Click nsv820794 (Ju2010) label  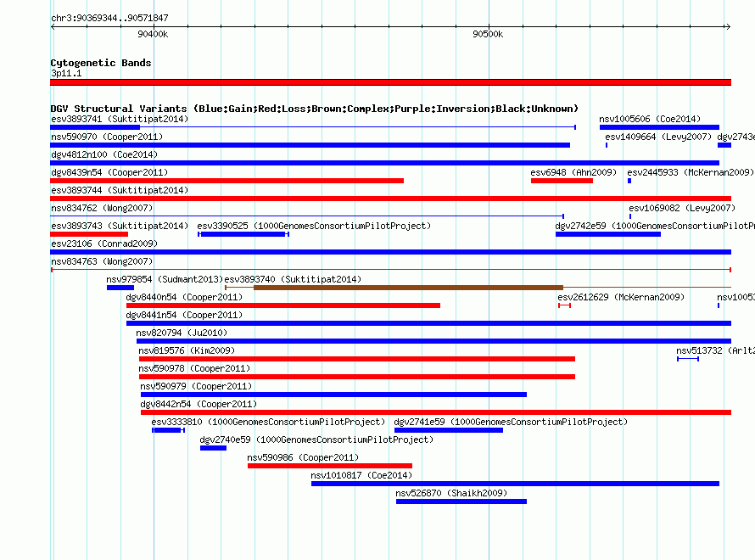tap(181, 333)
